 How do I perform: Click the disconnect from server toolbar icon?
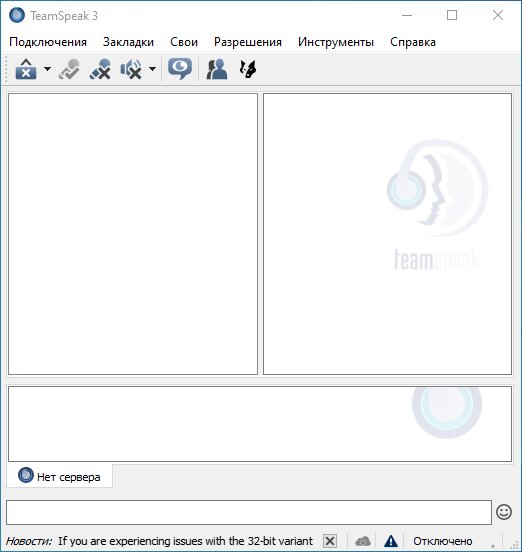(x=26, y=69)
